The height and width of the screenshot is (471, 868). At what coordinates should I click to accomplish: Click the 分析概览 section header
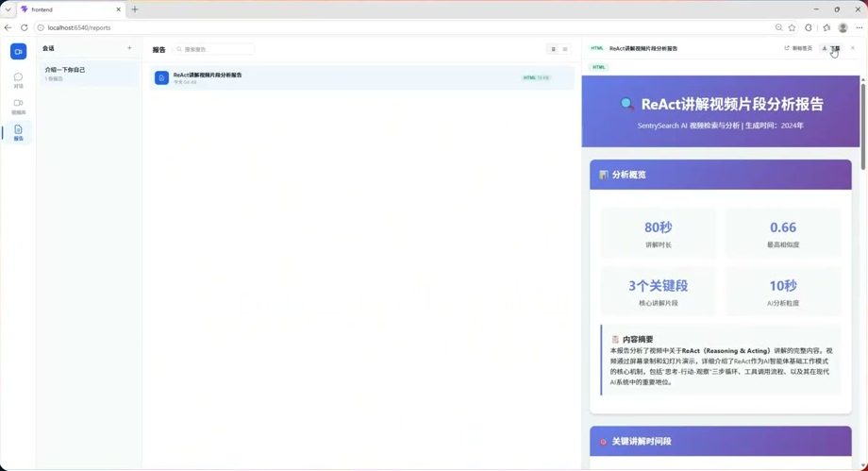click(x=720, y=175)
